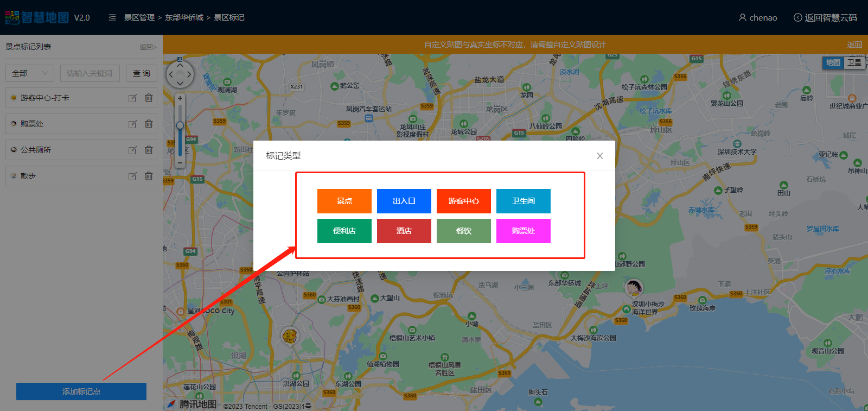
Task: Select the orange 景点 marker type
Action: (344, 201)
